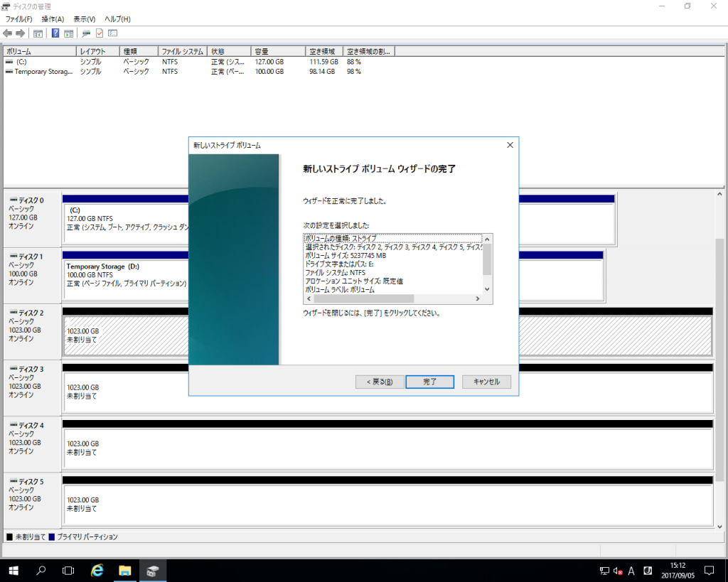Click the ディスク 0 disk icon
Screen dimensions: 728x582
point(14,200)
